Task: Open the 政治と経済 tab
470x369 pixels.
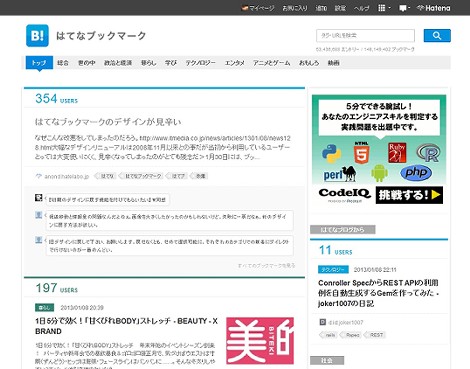Action: pos(118,63)
